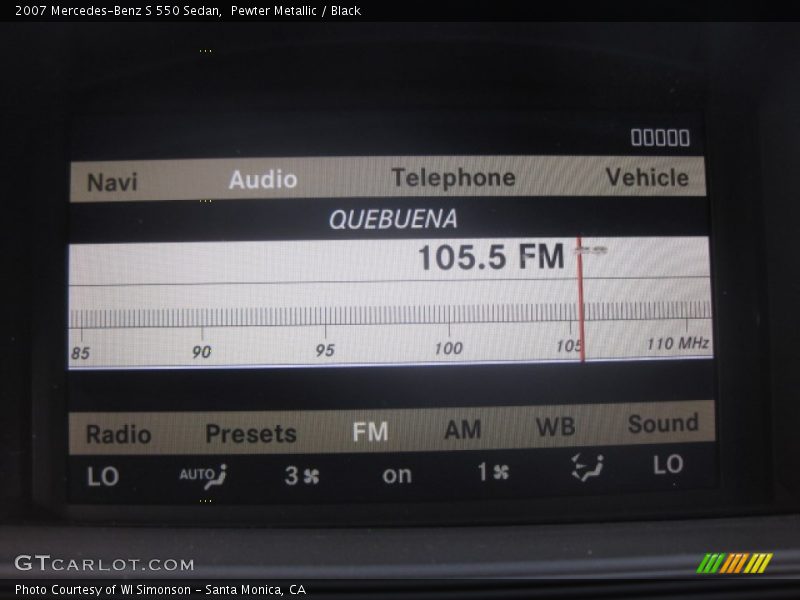800x600 pixels.
Task: Select the Audio tab
Action: coord(263,180)
